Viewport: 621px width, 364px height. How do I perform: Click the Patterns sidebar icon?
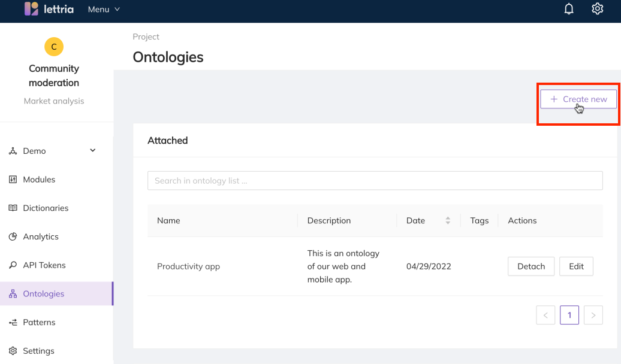(13, 323)
